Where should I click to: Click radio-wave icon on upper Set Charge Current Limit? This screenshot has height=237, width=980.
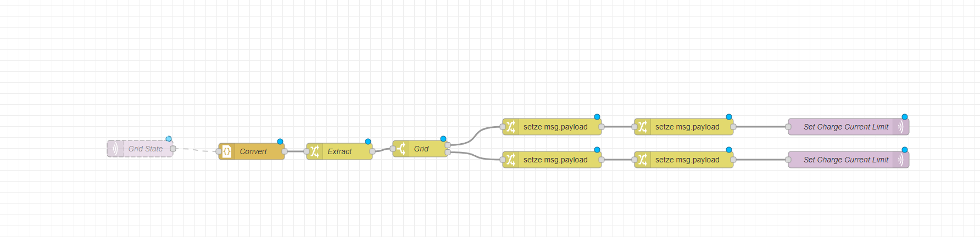(901, 127)
